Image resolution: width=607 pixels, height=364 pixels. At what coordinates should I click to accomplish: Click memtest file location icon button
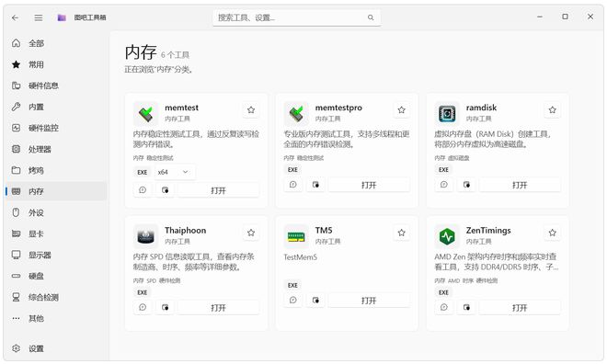[165, 190]
